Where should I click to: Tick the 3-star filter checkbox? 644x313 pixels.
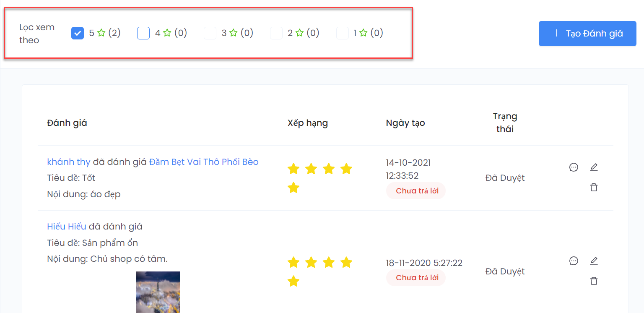tap(210, 33)
